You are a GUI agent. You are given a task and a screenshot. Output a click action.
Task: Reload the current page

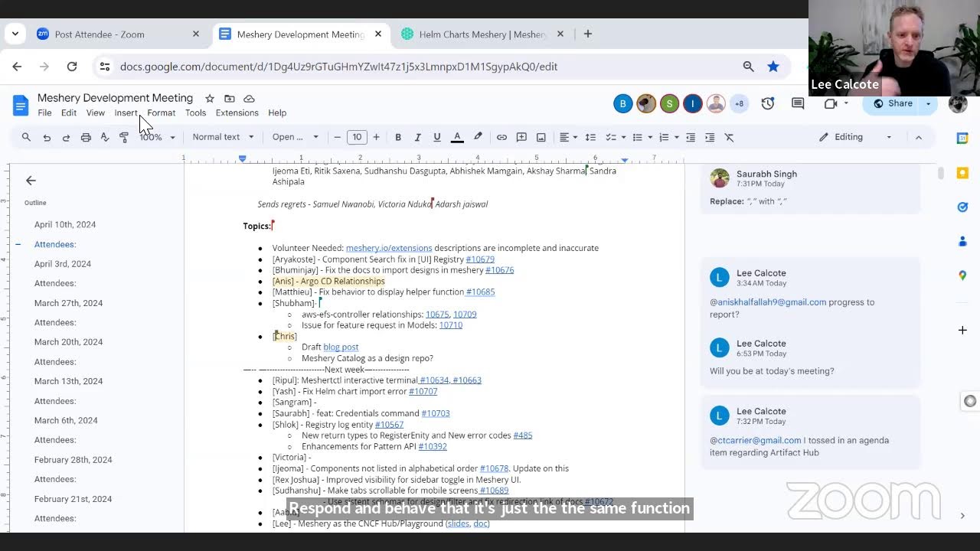[x=72, y=67]
